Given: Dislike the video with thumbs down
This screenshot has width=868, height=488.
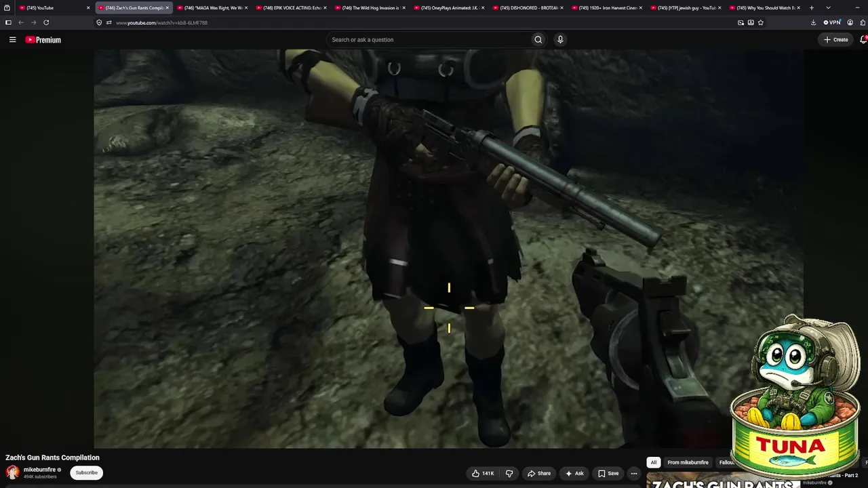Looking at the screenshot, I should (509, 473).
